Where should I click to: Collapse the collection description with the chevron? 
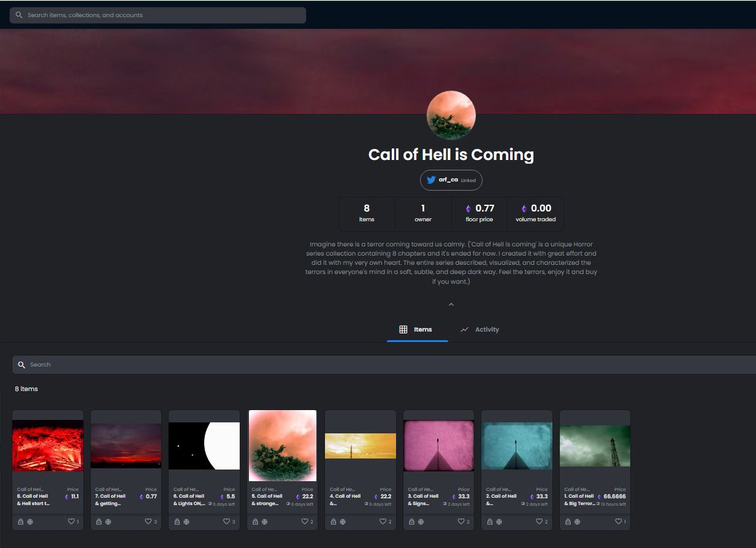pos(451,305)
